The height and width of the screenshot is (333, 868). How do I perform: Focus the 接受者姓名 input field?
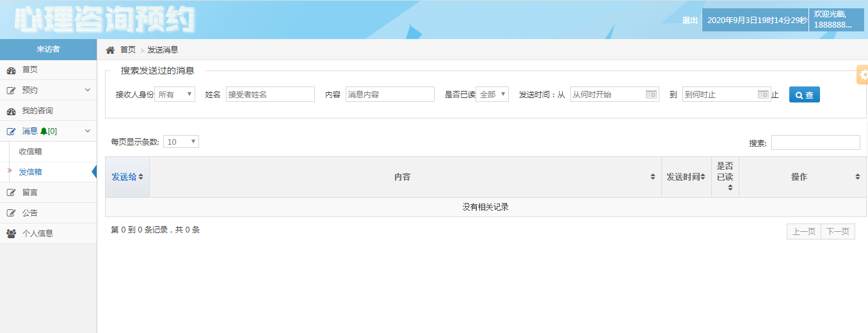pyautogui.click(x=270, y=94)
